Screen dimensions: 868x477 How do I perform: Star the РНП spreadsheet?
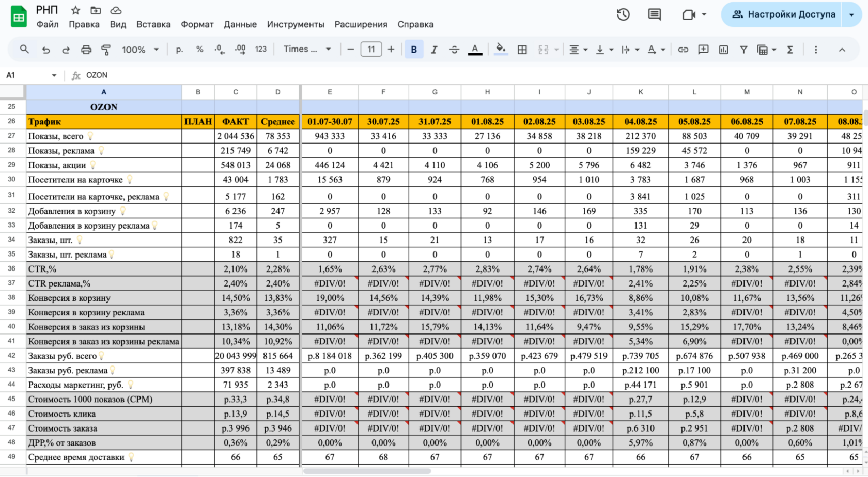75,10
